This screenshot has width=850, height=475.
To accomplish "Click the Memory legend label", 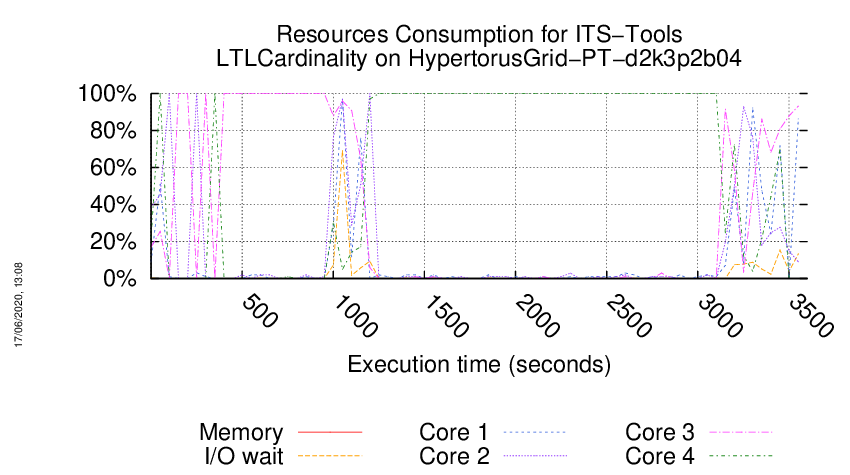I will point(241,432).
